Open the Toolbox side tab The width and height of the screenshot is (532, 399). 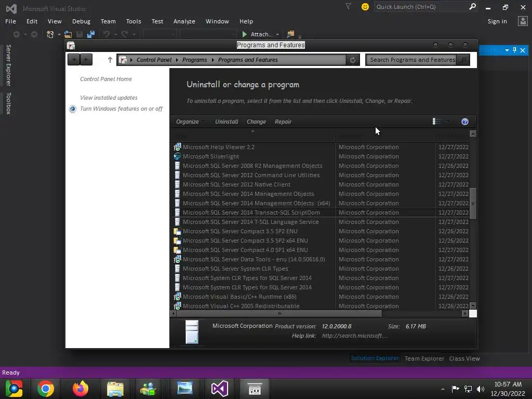tap(8, 103)
